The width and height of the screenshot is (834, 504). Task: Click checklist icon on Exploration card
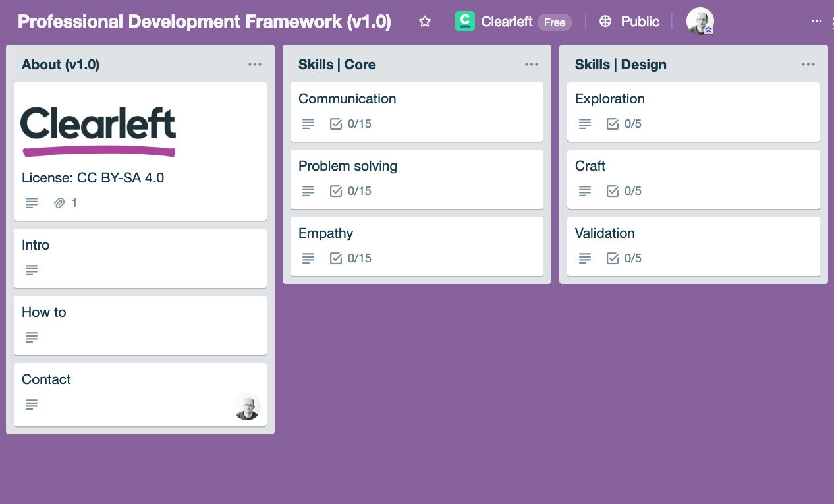(x=613, y=124)
